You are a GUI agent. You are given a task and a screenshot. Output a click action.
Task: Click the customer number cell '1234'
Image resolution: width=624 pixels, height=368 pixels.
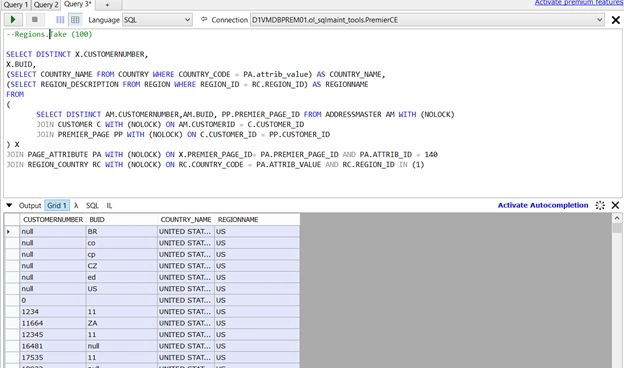click(53, 312)
